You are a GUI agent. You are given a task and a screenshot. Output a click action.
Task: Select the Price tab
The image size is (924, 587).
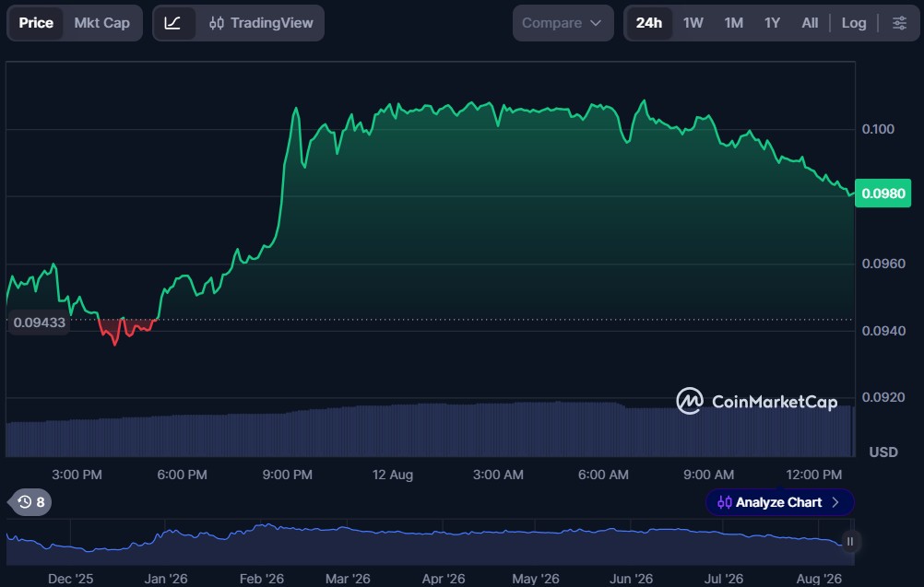(36, 23)
